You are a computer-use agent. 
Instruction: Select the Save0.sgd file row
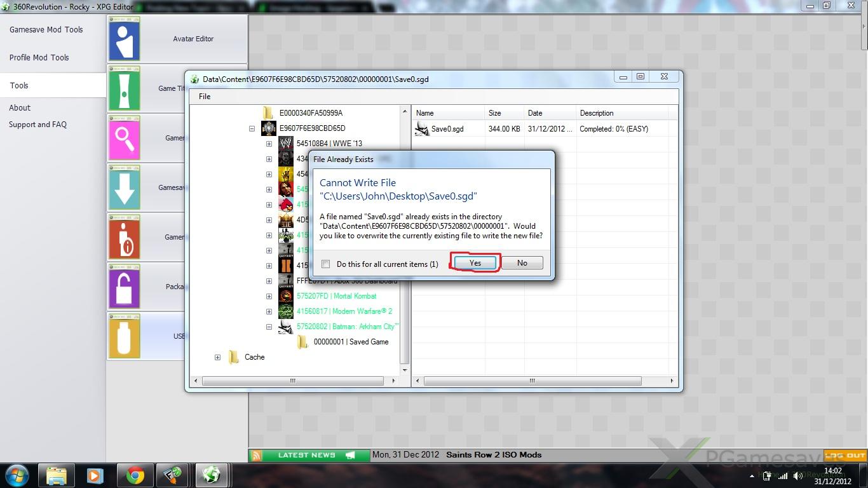tap(447, 129)
